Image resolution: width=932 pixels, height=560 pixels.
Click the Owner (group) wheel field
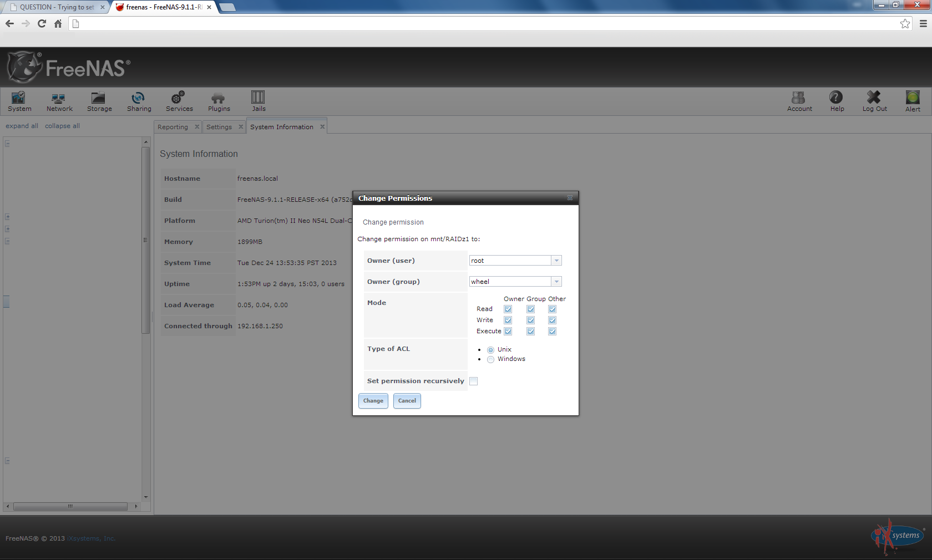[x=510, y=282]
